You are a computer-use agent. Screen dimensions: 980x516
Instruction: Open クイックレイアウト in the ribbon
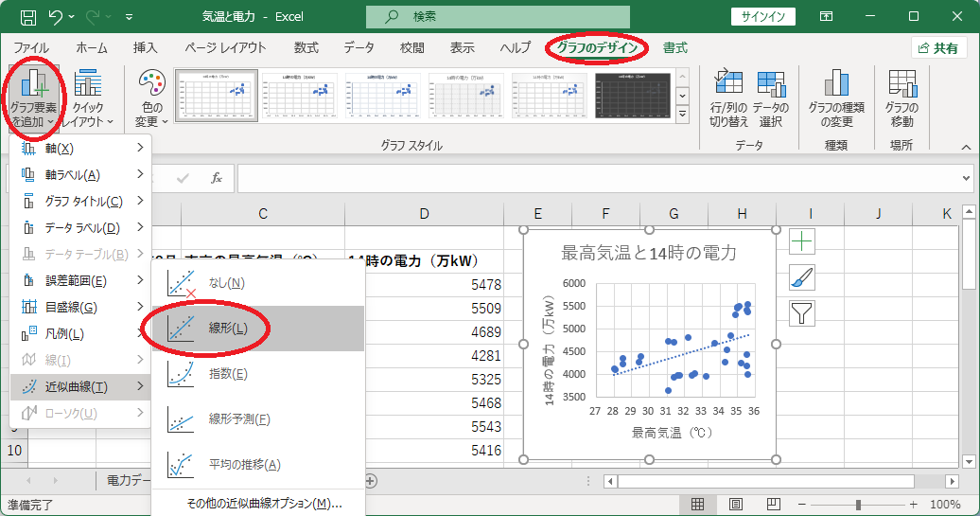click(x=89, y=98)
